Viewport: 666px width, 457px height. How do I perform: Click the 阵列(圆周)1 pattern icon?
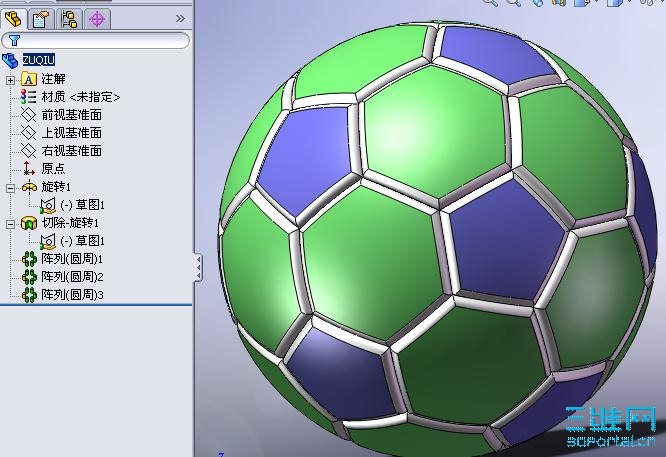[29, 259]
